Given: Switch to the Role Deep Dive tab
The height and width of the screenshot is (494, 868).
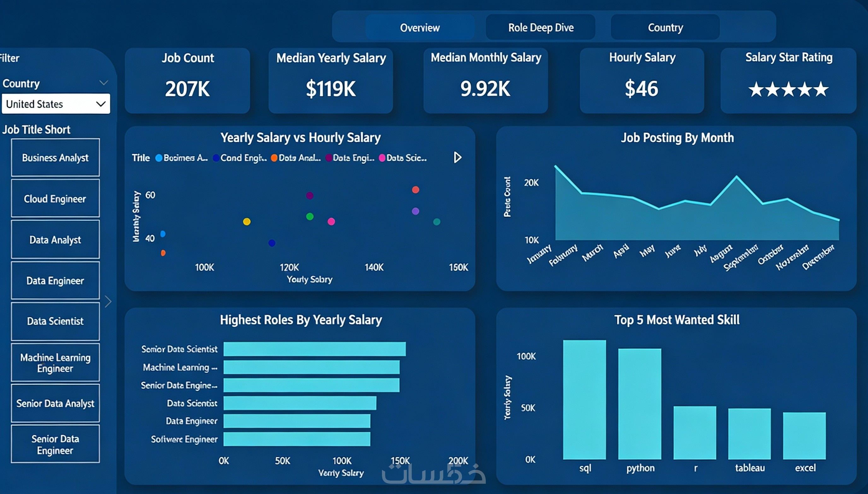Looking at the screenshot, I should pos(541,27).
